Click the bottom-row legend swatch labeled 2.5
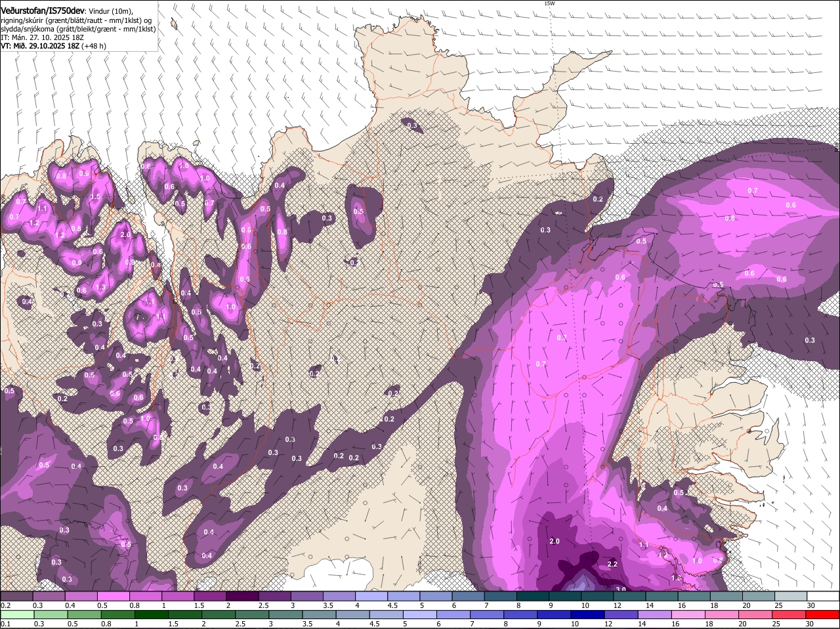840x629 pixels. [x=252, y=615]
